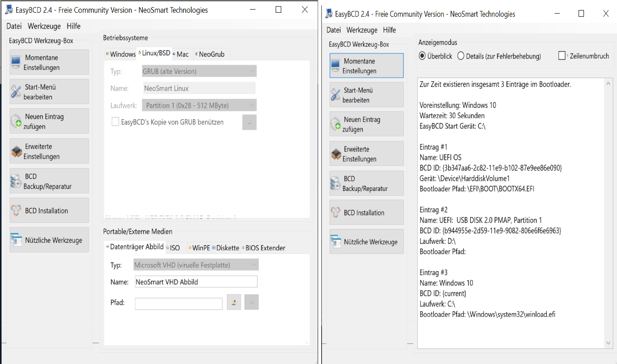
Task: Open BCD Backup/Reparatur in left window
Action: point(49,181)
